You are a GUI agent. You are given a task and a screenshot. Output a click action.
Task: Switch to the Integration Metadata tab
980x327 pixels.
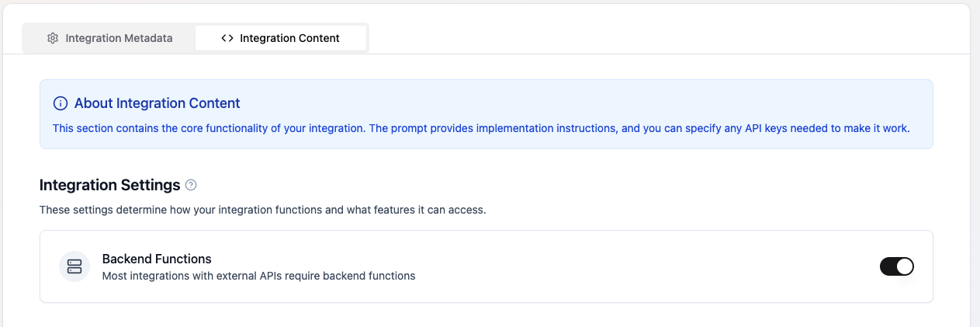tap(109, 38)
